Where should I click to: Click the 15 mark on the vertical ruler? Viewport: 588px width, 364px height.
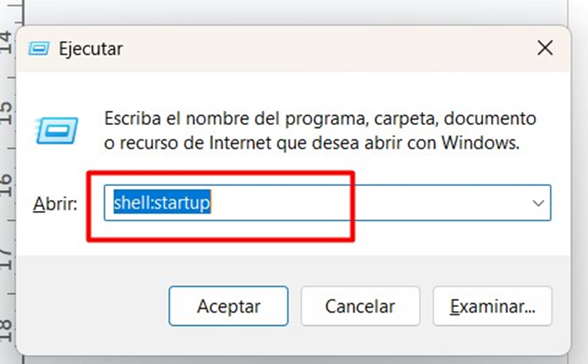click(x=6, y=113)
